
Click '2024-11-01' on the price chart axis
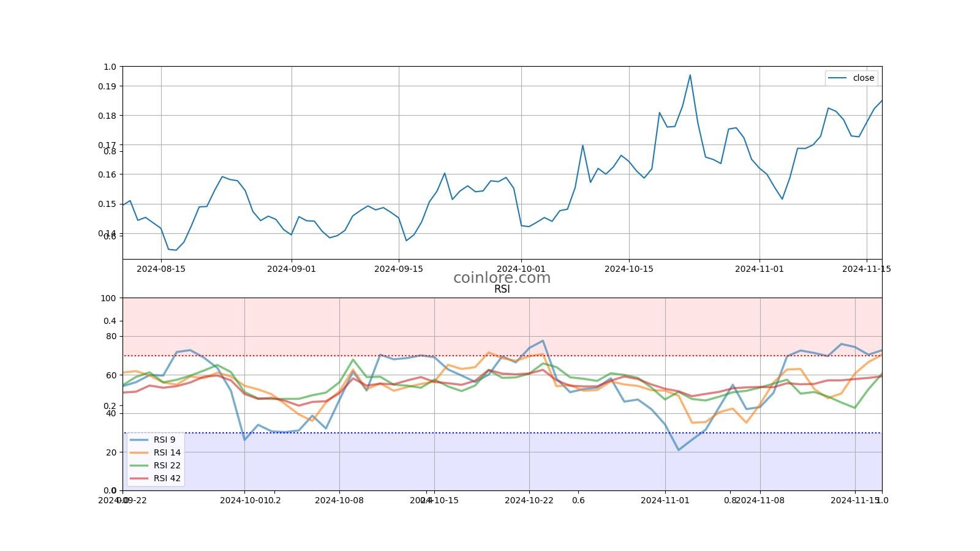click(759, 269)
